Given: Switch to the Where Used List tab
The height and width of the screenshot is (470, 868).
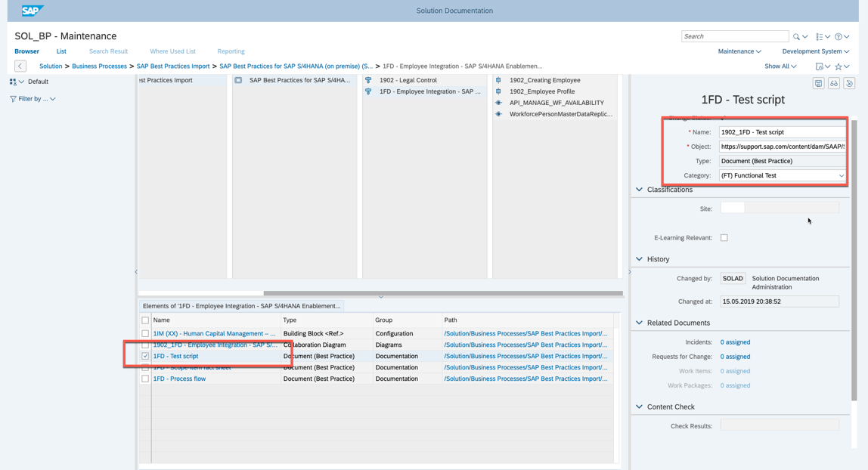Looking at the screenshot, I should coord(172,51).
